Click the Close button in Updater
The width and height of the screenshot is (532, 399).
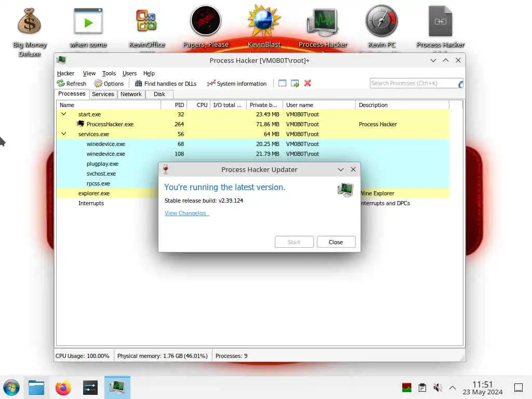(x=336, y=242)
